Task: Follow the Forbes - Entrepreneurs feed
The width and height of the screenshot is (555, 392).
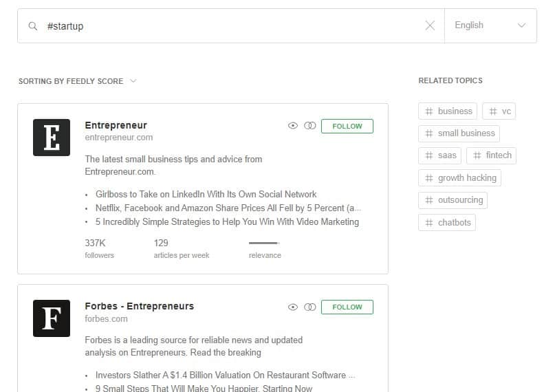Action: pos(347,307)
